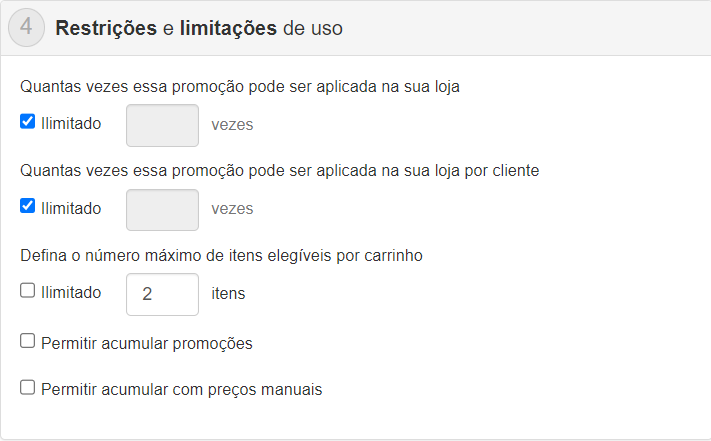Click the 'Ilimitado' label text for store usage
Viewport: 711px width, 441px height.
[x=71, y=125]
